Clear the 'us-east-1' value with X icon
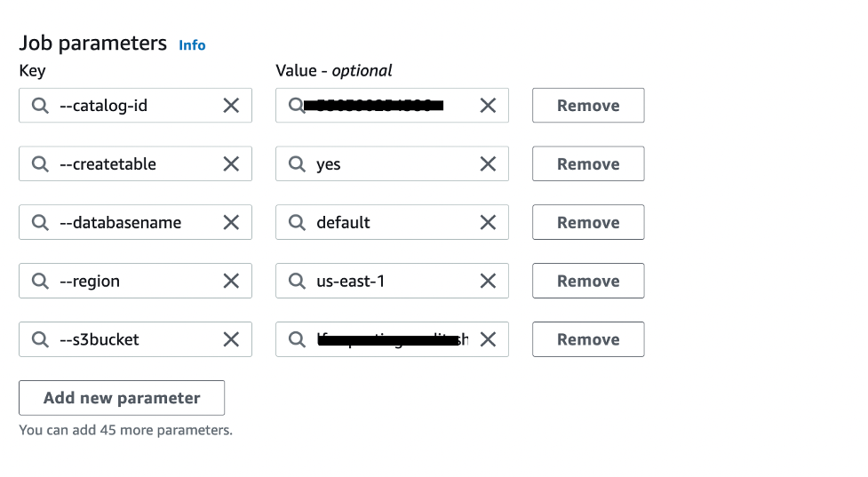The width and height of the screenshot is (868, 477). pos(488,282)
